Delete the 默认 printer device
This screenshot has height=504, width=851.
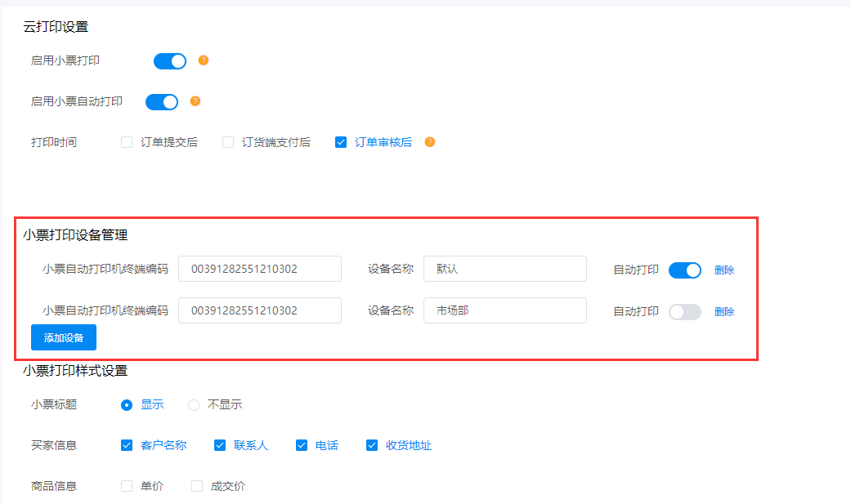(723, 270)
